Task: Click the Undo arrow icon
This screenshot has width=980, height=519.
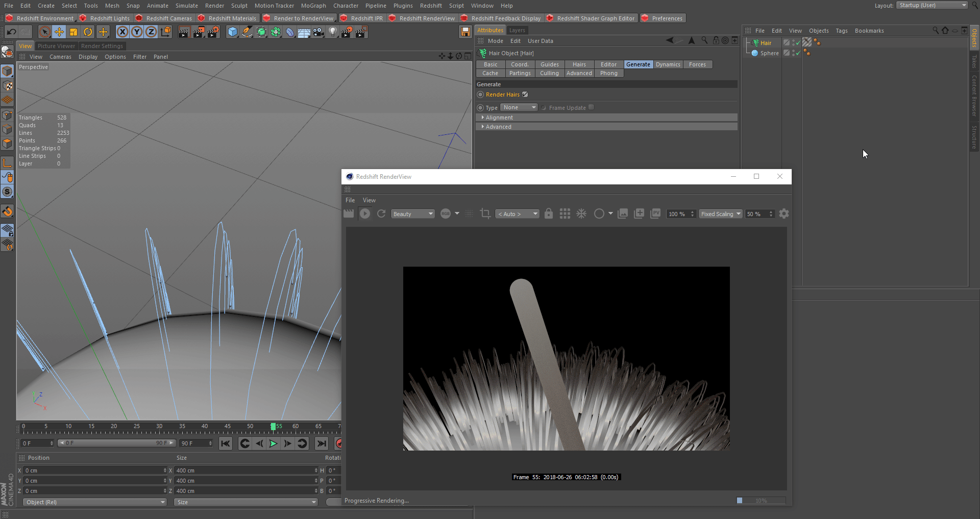Action: coord(11,32)
